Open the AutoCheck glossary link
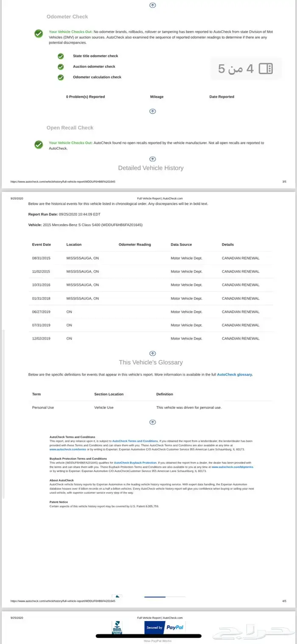297x644 pixels. [x=235, y=375]
